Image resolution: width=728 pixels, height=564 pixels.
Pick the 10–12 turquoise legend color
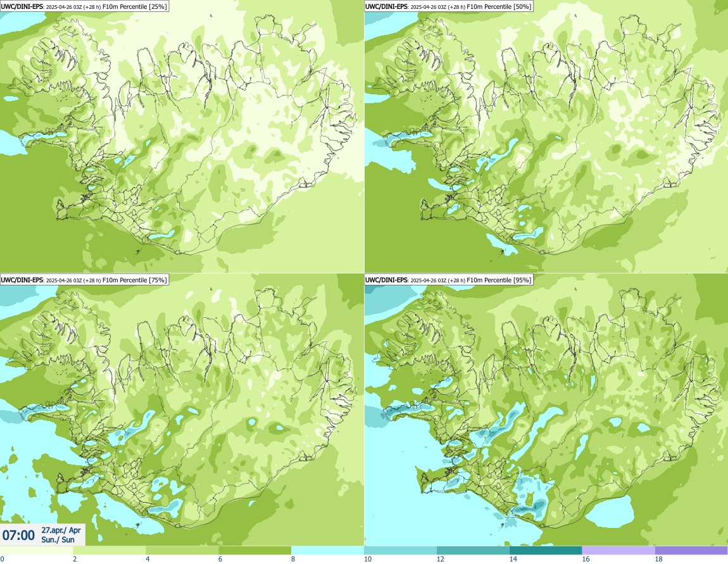(400, 550)
